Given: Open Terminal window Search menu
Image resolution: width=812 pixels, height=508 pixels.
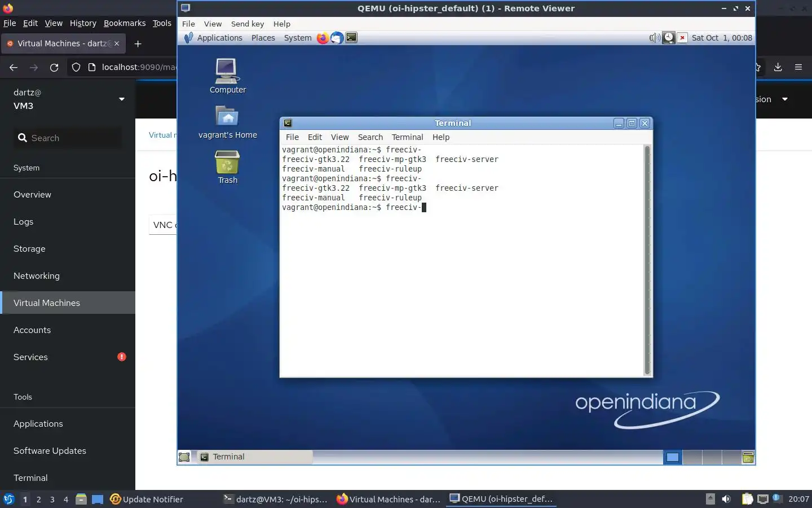Looking at the screenshot, I should pos(370,137).
